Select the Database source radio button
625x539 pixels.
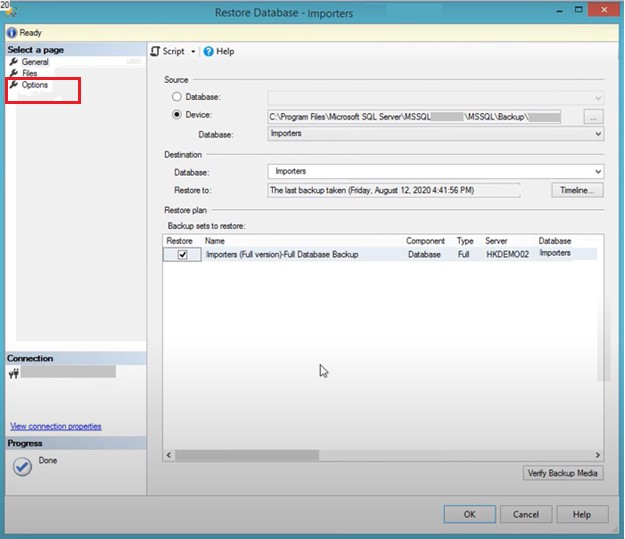177,97
